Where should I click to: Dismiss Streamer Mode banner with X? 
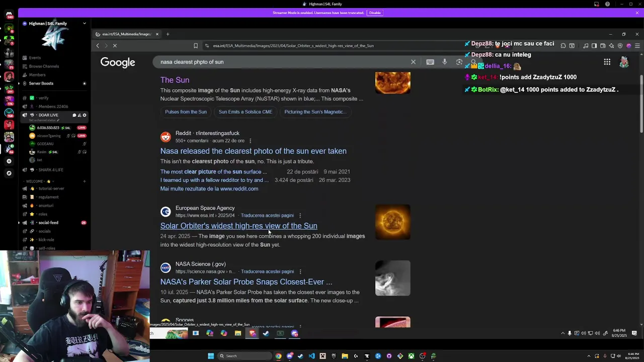(637, 13)
